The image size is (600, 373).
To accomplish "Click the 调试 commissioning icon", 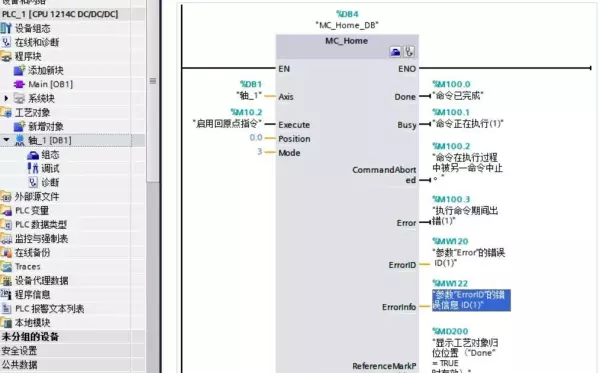I will [x=33, y=168].
